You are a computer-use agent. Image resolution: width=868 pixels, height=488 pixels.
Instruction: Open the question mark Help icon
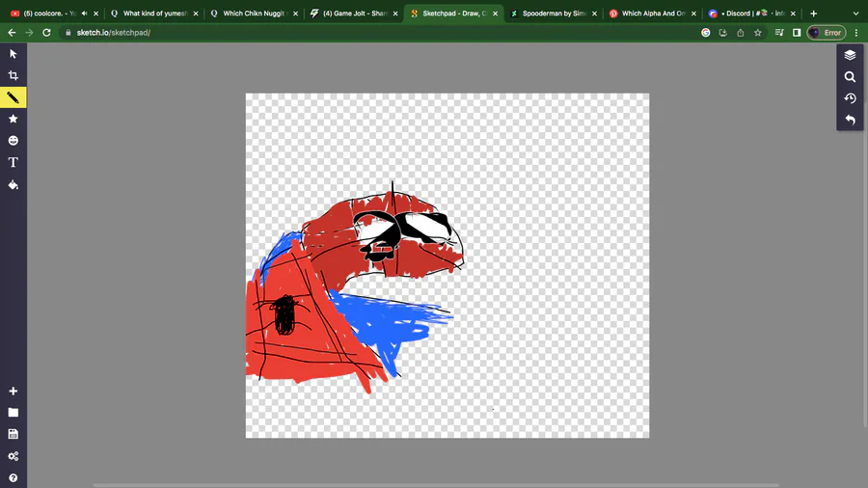point(14,478)
